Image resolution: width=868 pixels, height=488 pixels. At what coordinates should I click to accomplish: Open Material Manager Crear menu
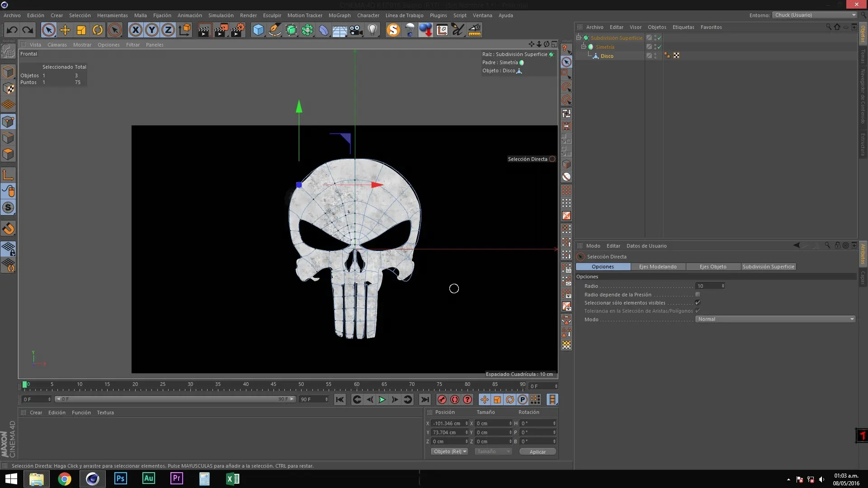click(x=36, y=413)
